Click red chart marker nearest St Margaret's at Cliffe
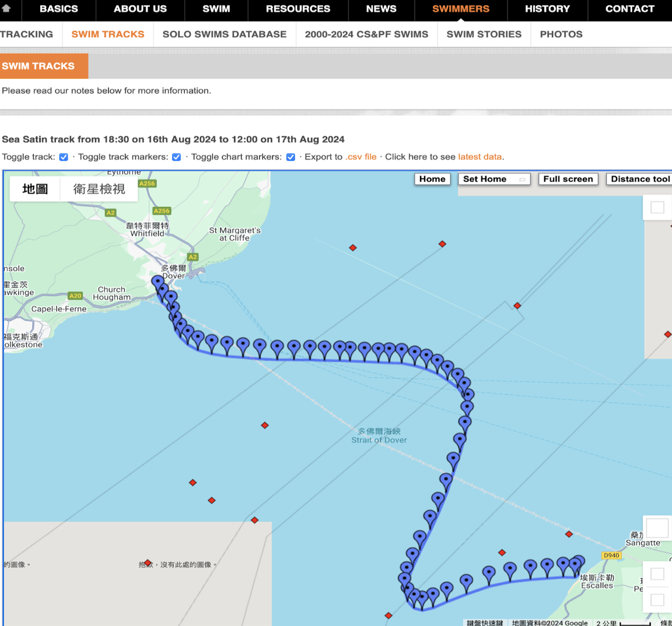The height and width of the screenshot is (626, 672). click(x=353, y=248)
